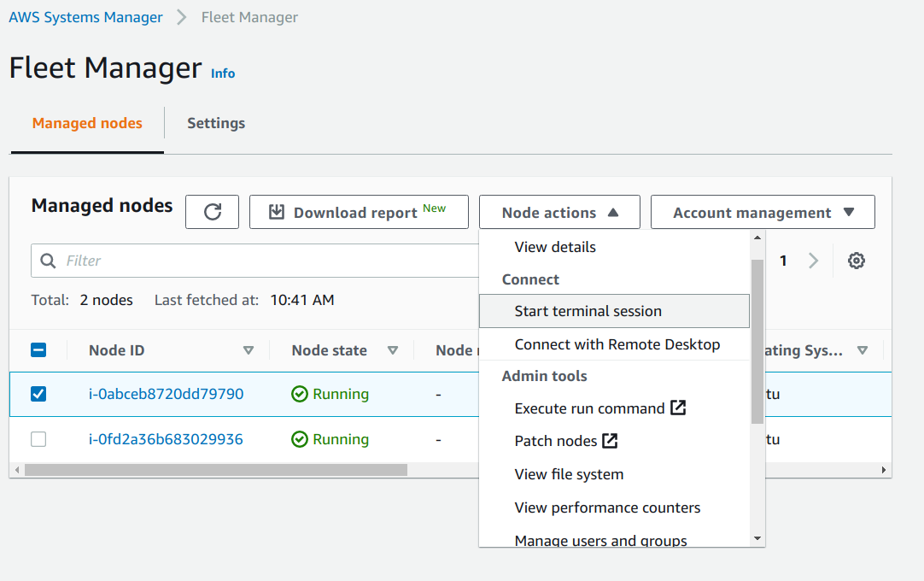Click the green Running status icon for i-0fd2a36b683029936
Image resolution: width=924 pixels, height=581 pixels.
(x=300, y=439)
